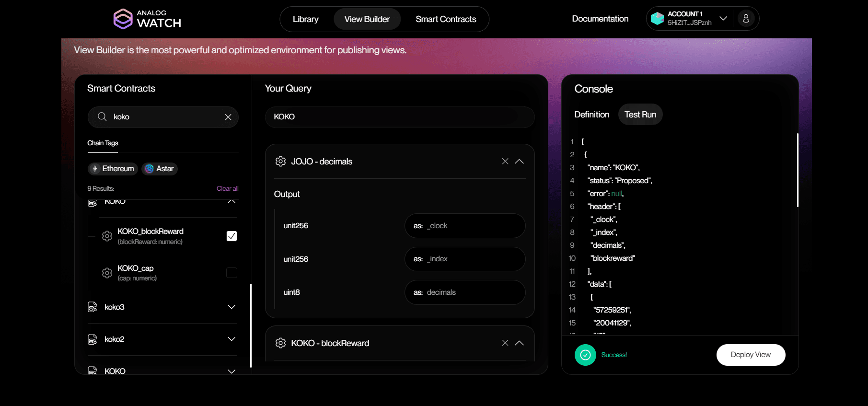Click the search magnifier icon
Viewport: 868px width, 406px height.
102,116
